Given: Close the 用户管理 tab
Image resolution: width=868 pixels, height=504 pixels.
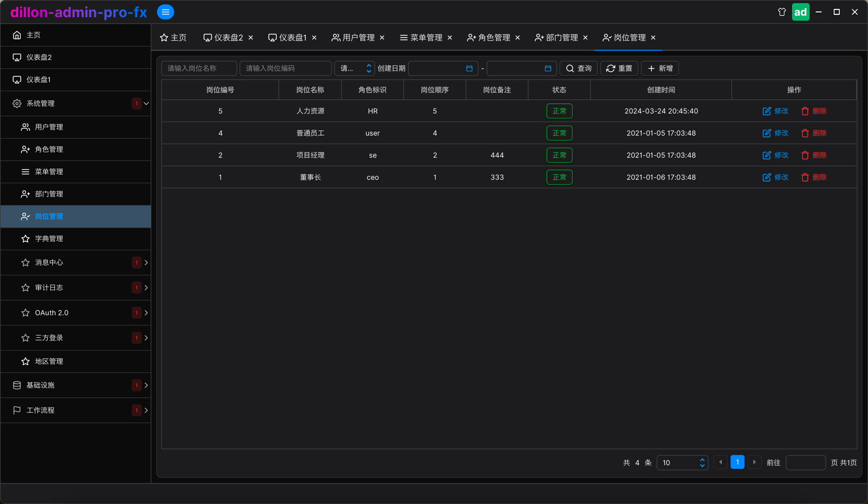Looking at the screenshot, I should pyautogui.click(x=382, y=38).
